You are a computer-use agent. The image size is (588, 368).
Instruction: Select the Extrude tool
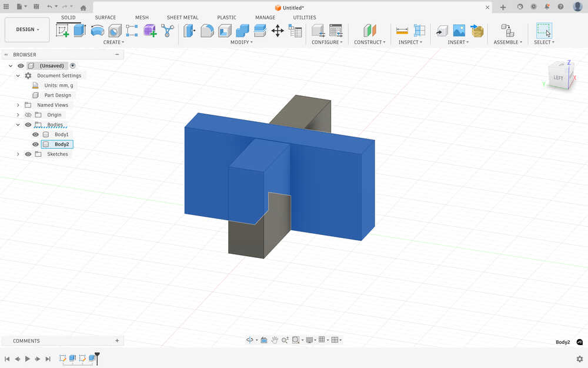click(79, 31)
